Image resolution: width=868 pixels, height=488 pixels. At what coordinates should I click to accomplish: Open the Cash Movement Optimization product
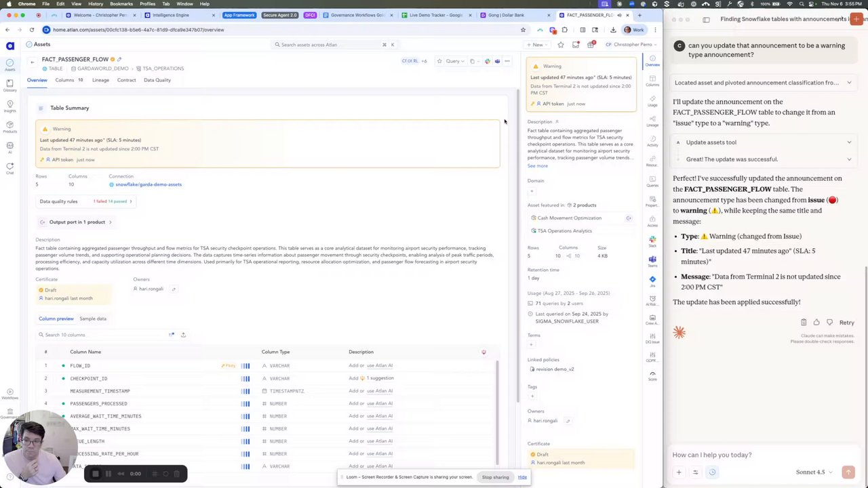coord(570,218)
